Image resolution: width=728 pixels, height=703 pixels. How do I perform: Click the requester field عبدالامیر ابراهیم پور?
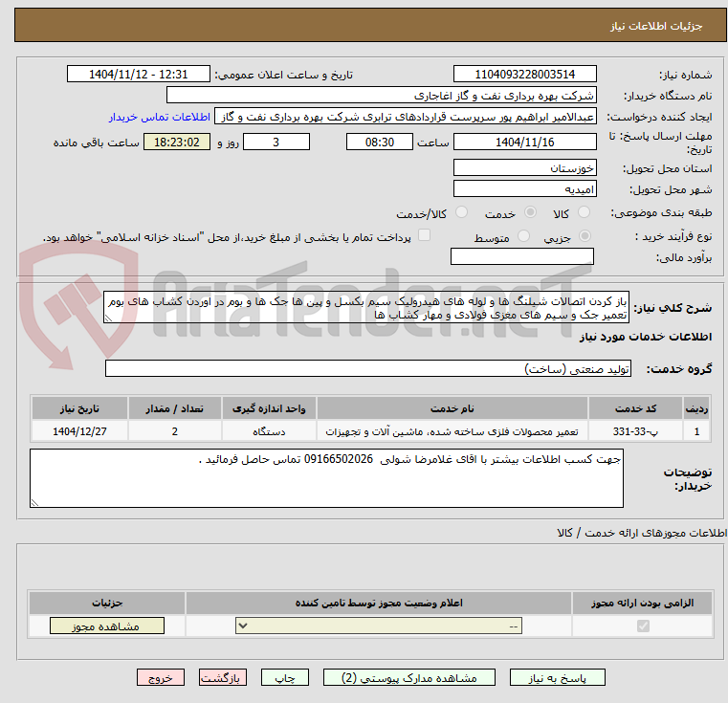[406, 117]
